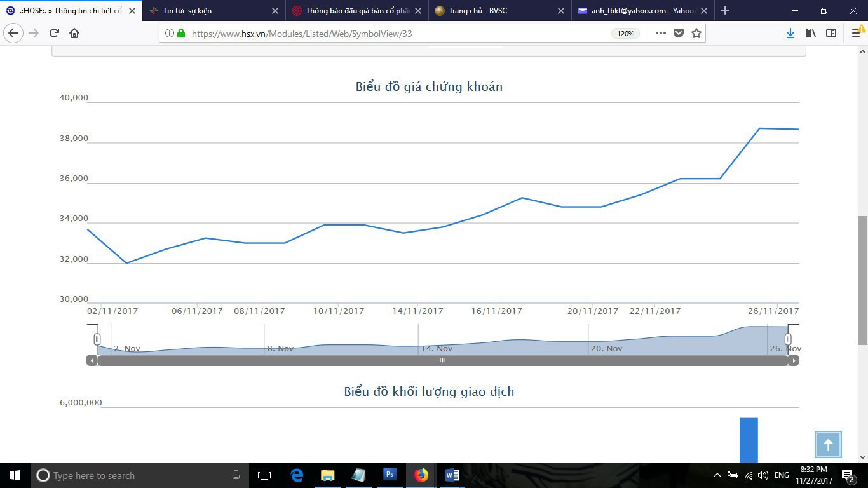Bookmark this page with the star icon
The width and height of the screenshot is (868, 488).
click(696, 34)
